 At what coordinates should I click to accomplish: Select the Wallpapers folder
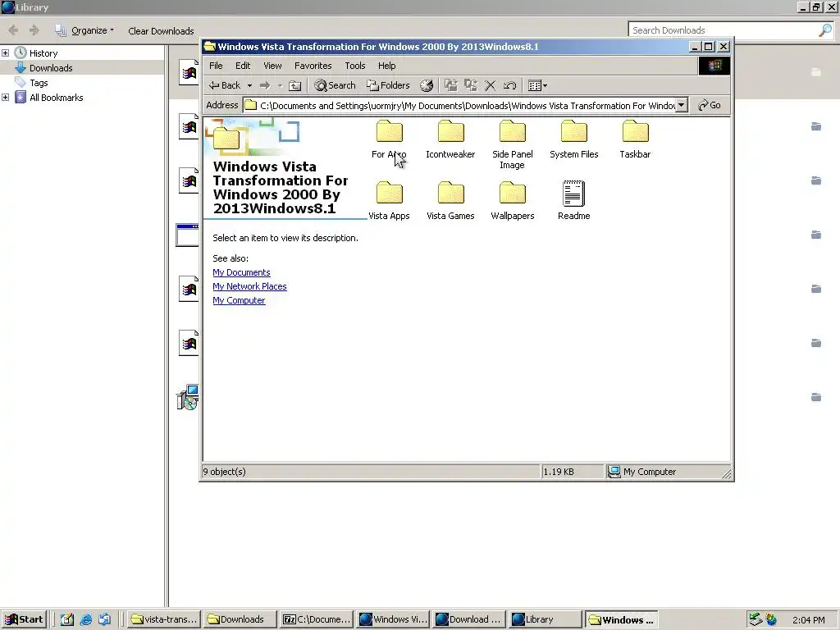point(512,201)
